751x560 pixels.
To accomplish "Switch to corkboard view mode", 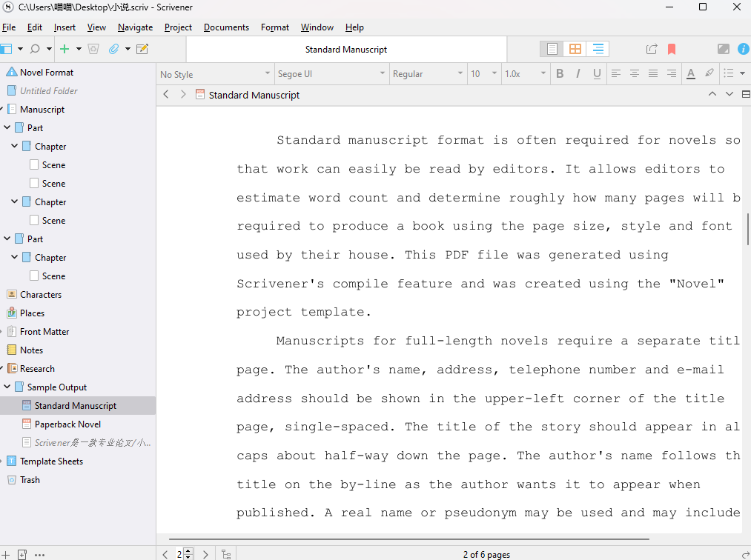I will pyautogui.click(x=575, y=49).
